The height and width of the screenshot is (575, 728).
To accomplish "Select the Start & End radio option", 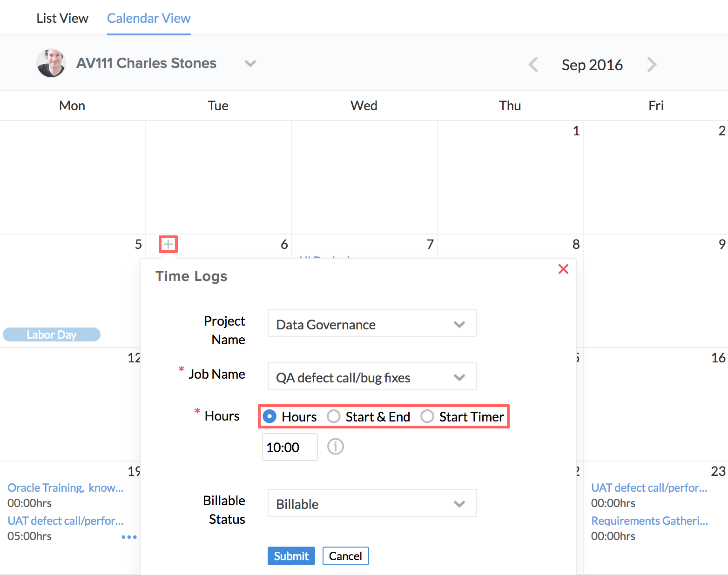I will pyautogui.click(x=334, y=416).
